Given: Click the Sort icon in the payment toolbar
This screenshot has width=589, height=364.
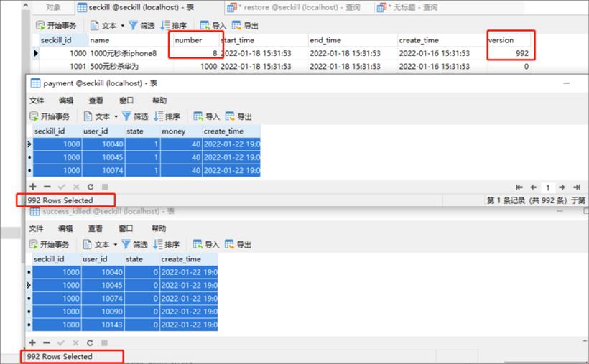Looking at the screenshot, I should [167, 116].
